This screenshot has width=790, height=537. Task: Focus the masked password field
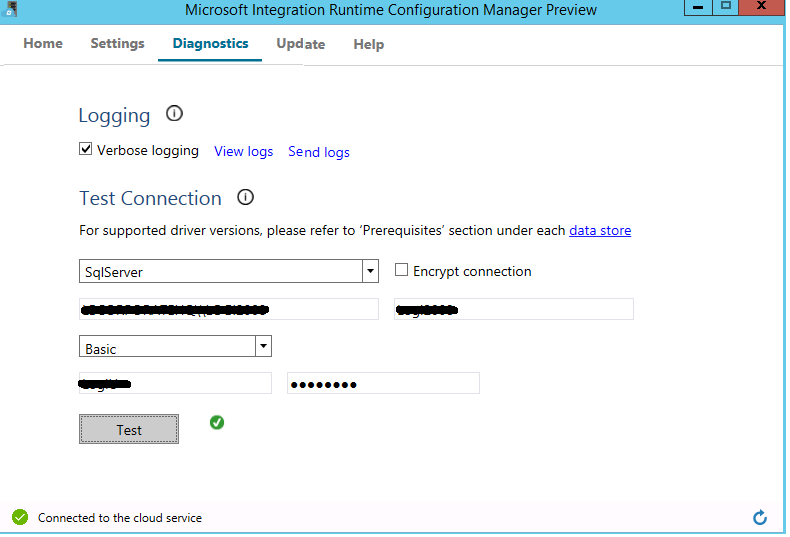(383, 383)
